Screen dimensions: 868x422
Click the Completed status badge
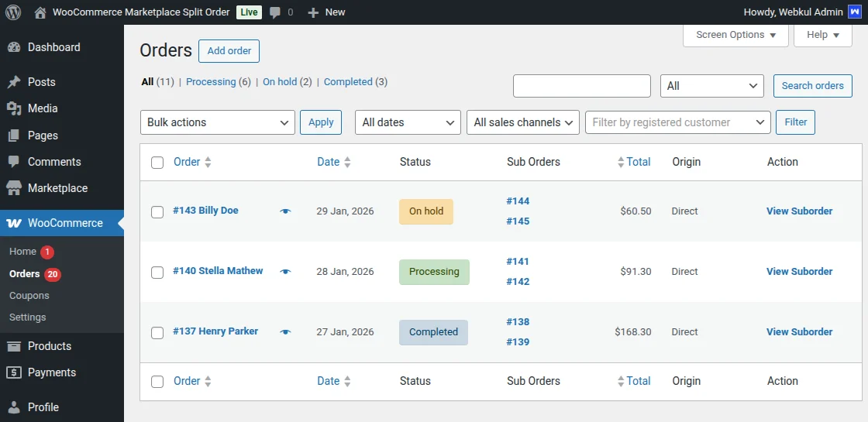pos(433,332)
